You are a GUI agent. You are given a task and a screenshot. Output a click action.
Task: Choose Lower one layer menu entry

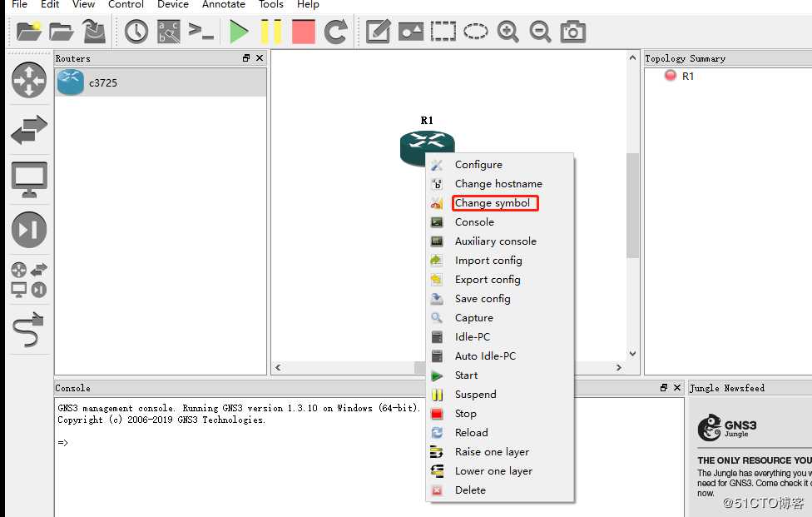point(500,471)
